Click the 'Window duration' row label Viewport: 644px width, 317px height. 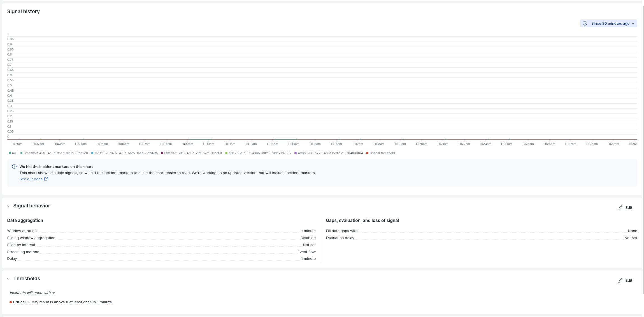click(x=22, y=231)
